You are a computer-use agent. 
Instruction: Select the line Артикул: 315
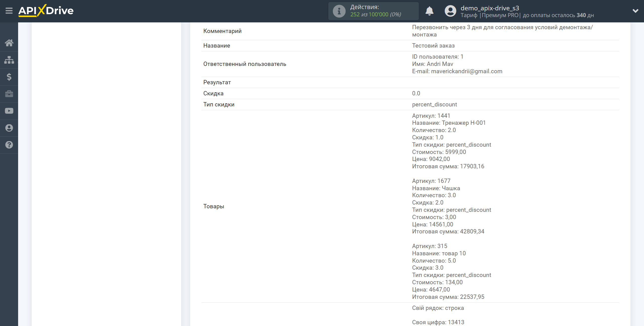(x=430, y=246)
